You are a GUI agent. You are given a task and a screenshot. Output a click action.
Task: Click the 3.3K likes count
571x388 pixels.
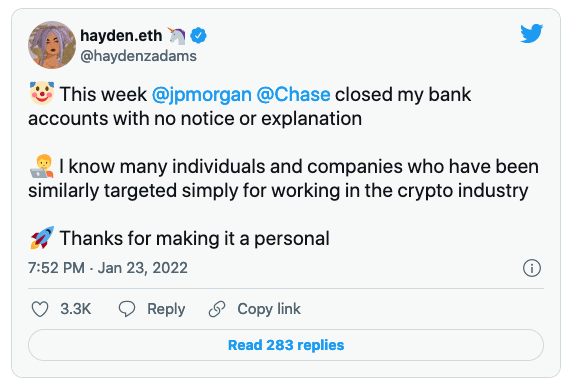point(76,309)
